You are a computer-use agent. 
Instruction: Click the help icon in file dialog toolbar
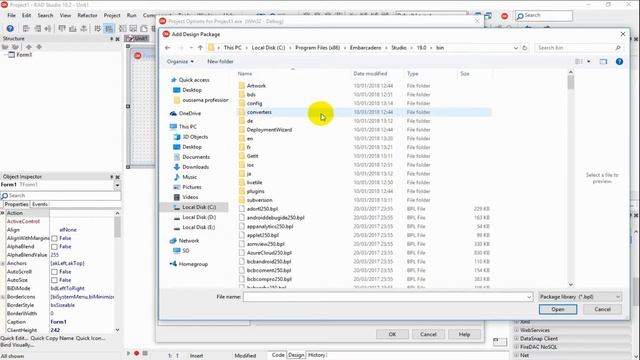[x=619, y=62]
